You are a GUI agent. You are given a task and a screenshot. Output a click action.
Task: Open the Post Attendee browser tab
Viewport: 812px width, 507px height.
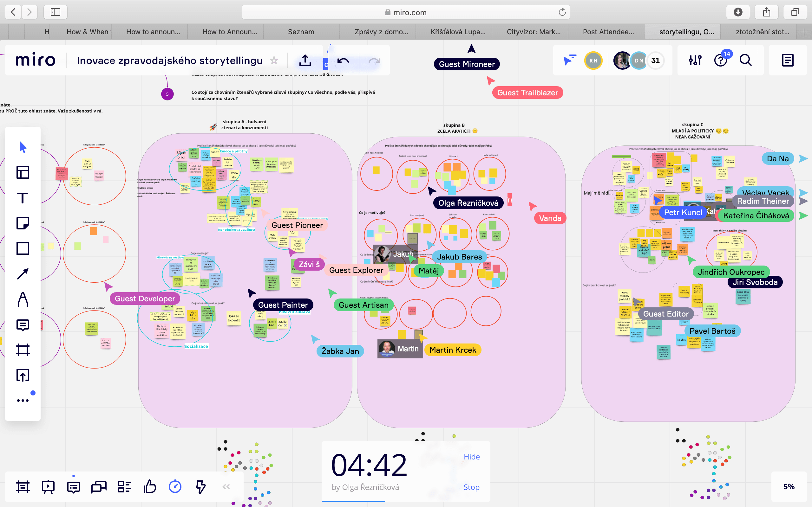(608, 32)
